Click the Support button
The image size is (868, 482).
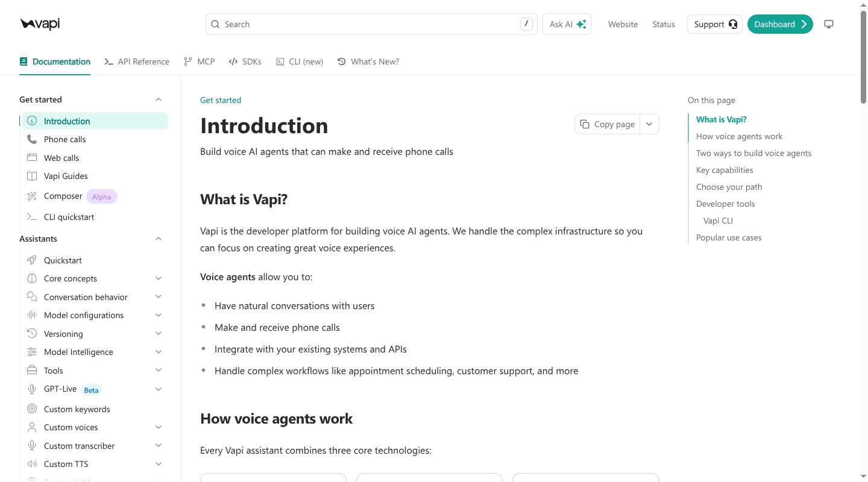click(715, 24)
